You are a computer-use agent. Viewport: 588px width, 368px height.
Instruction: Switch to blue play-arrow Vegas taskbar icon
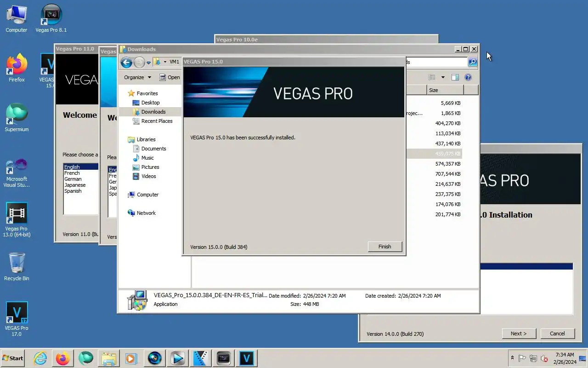178,358
